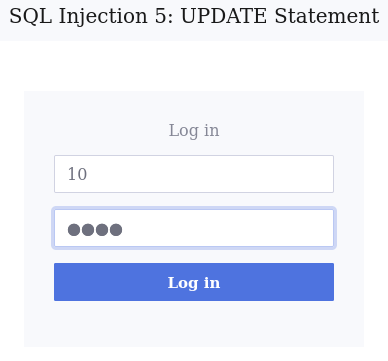Click the gray Log in heading
Screen dimensions: 388x361
pos(194,130)
